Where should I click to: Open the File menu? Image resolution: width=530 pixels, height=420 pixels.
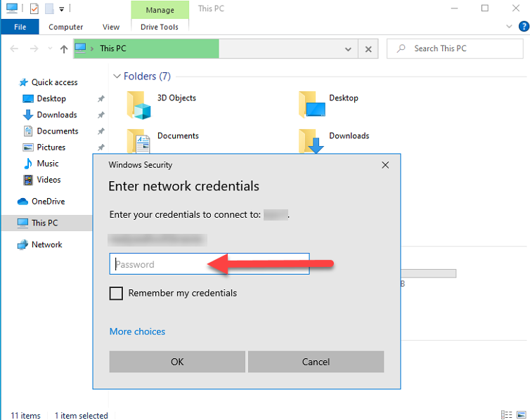[20, 27]
